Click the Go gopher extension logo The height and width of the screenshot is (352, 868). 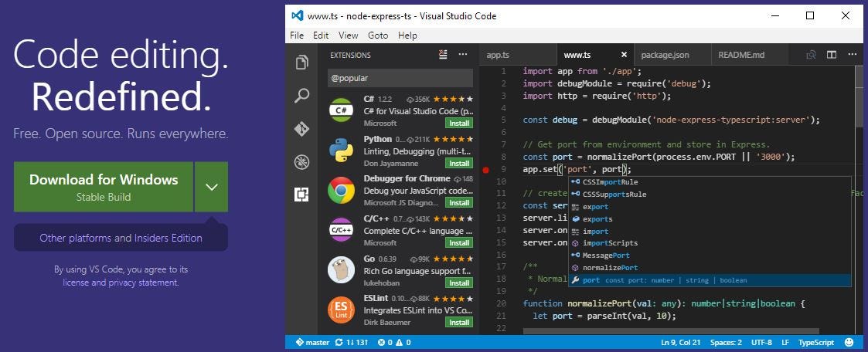pyautogui.click(x=341, y=270)
